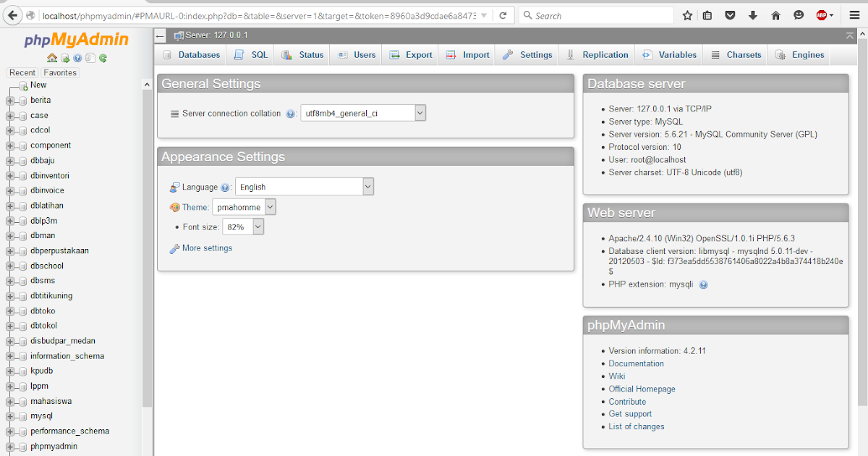Open the Variables tab
The height and width of the screenshot is (456, 868).
669,55
